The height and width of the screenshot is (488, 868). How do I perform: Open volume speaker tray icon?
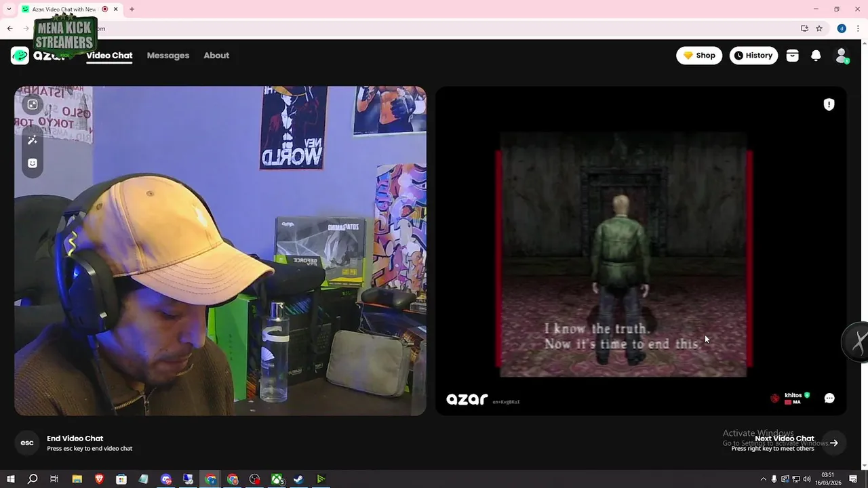coord(807,479)
